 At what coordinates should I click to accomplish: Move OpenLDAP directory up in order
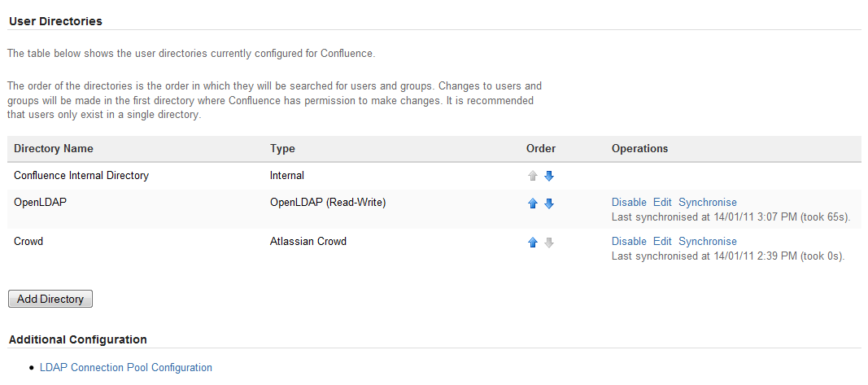(x=533, y=203)
